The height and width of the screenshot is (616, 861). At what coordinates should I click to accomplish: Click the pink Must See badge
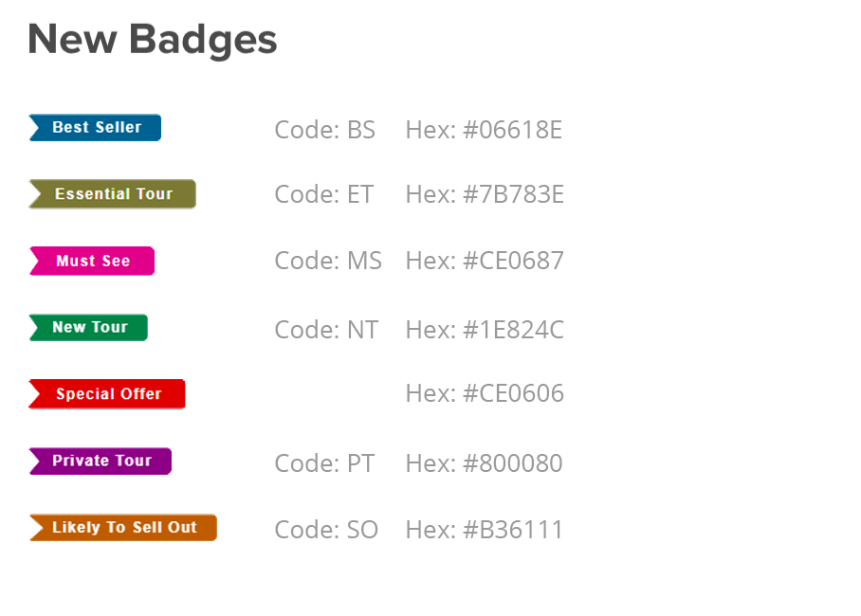92,261
